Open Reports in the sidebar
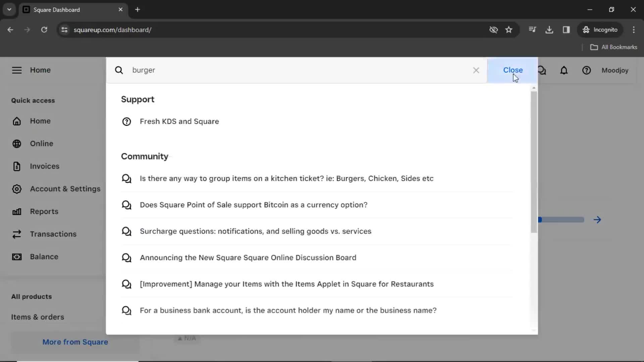Image resolution: width=644 pixels, height=362 pixels. [44, 212]
